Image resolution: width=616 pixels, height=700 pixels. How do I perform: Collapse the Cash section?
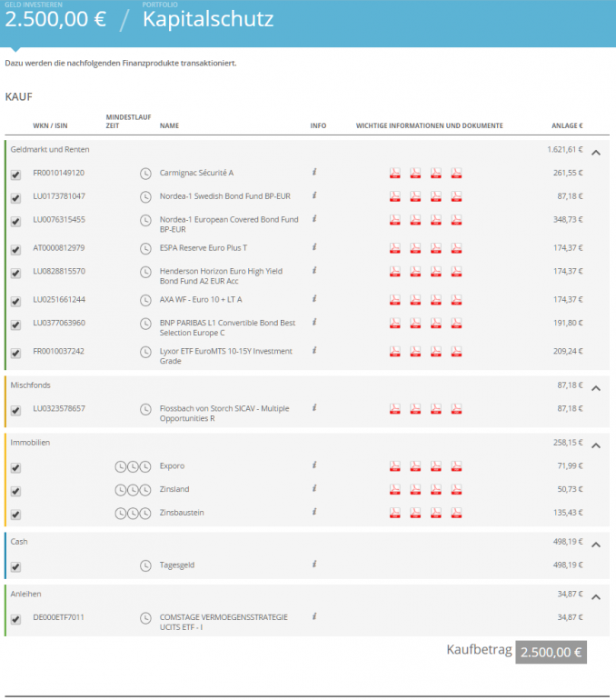[x=596, y=545]
